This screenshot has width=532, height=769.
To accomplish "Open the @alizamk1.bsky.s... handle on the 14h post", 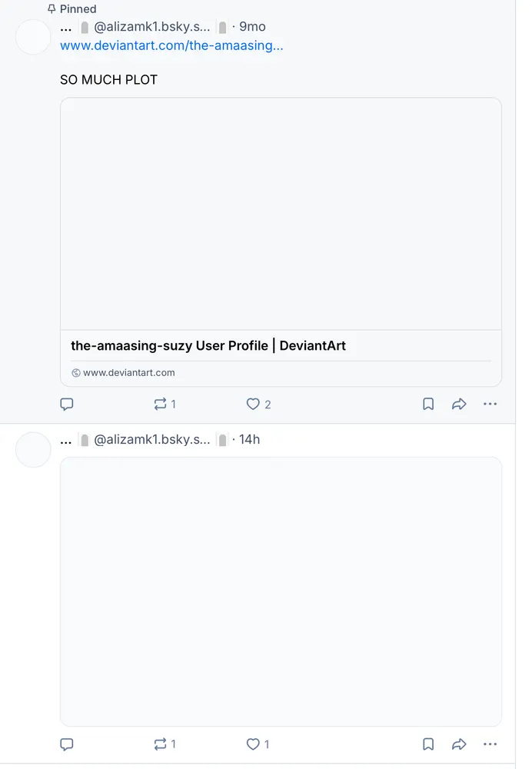I will pos(152,440).
